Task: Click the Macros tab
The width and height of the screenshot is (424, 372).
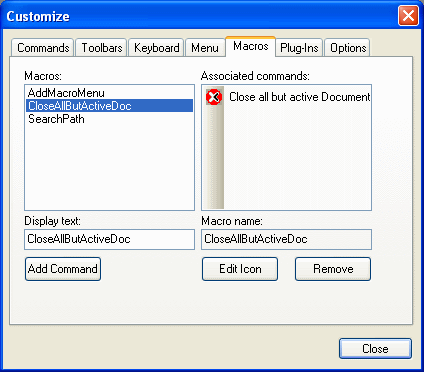Action: [251, 46]
